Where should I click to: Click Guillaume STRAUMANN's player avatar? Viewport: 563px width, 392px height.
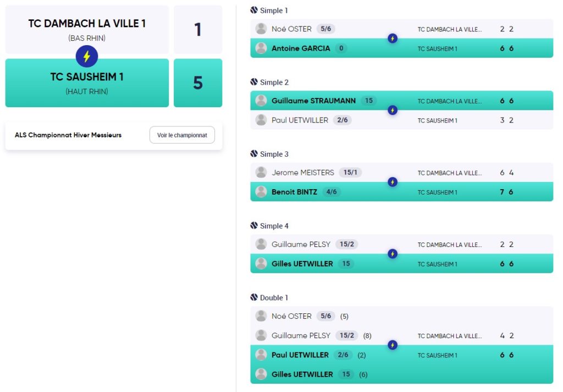coord(261,101)
